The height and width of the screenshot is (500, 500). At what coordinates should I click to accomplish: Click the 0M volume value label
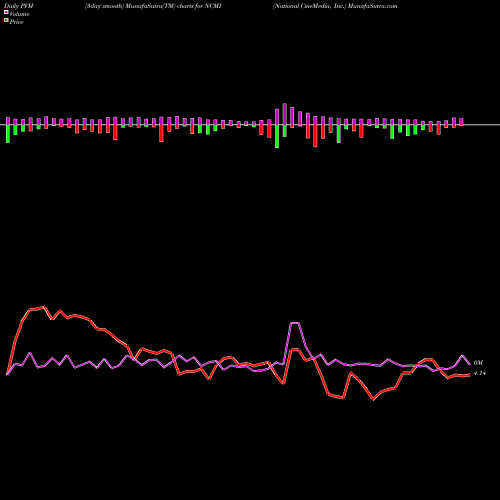coord(478,363)
